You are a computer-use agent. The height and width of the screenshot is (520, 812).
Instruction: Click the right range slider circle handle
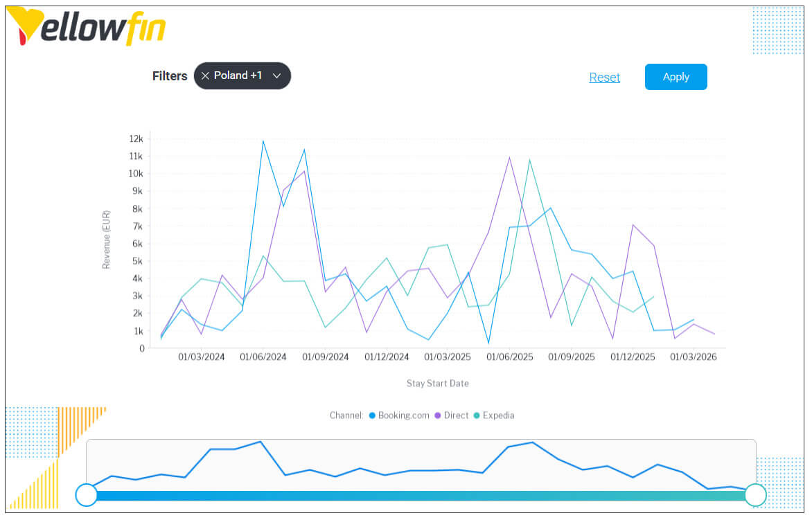tap(756, 495)
